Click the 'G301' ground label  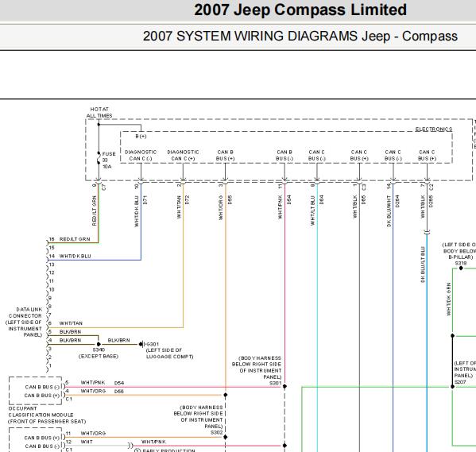[x=153, y=344]
